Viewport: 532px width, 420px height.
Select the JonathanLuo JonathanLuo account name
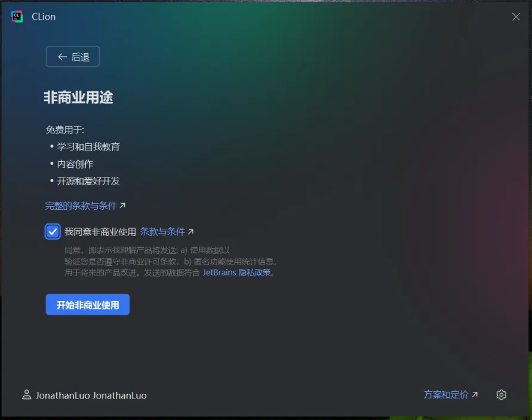91,396
